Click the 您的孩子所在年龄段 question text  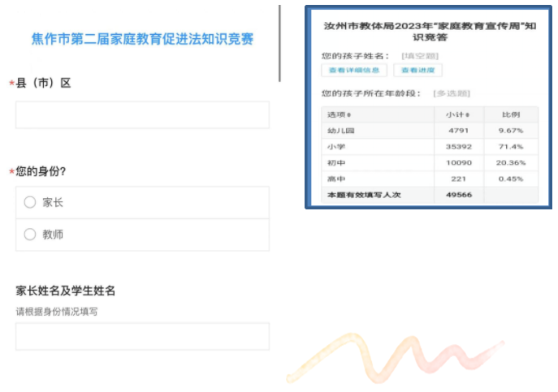pyautogui.click(x=371, y=93)
